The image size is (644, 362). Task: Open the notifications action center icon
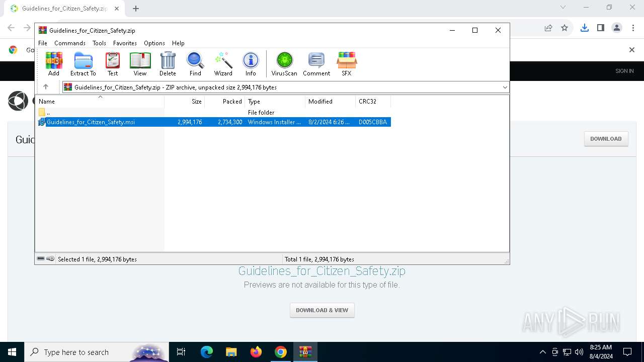627,352
